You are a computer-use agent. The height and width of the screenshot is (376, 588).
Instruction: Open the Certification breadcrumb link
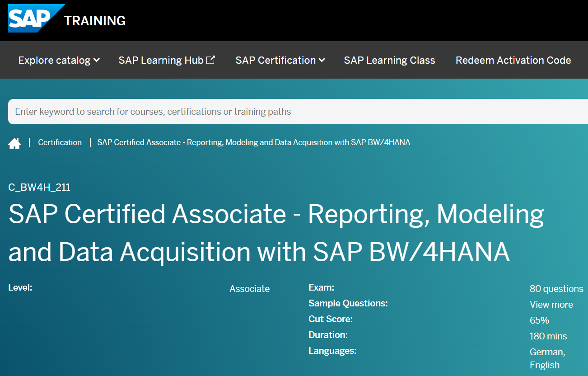(x=60, y=142)
